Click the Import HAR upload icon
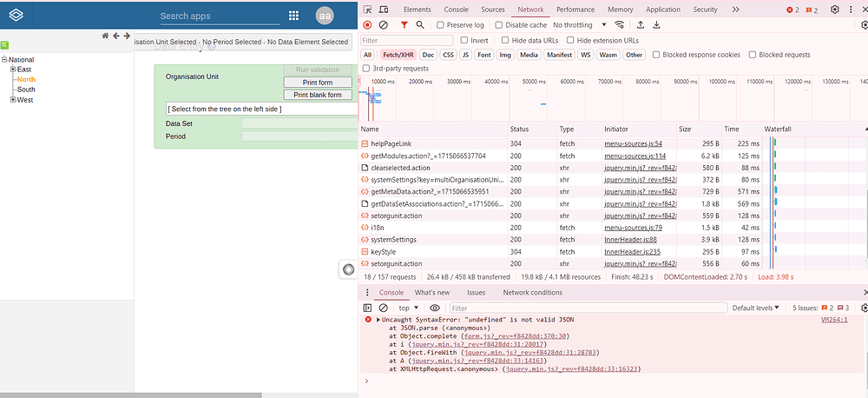868x398 pixels. tap(641, 25)
